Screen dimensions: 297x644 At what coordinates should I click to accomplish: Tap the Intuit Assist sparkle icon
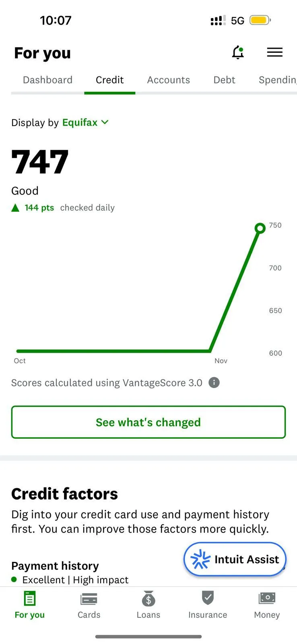200,559
